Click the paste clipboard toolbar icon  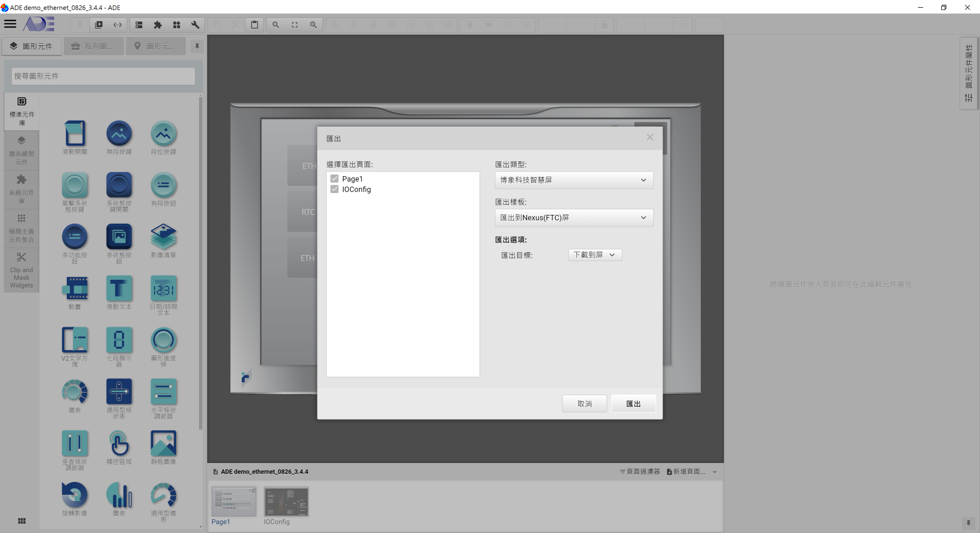tap(254, 25)
